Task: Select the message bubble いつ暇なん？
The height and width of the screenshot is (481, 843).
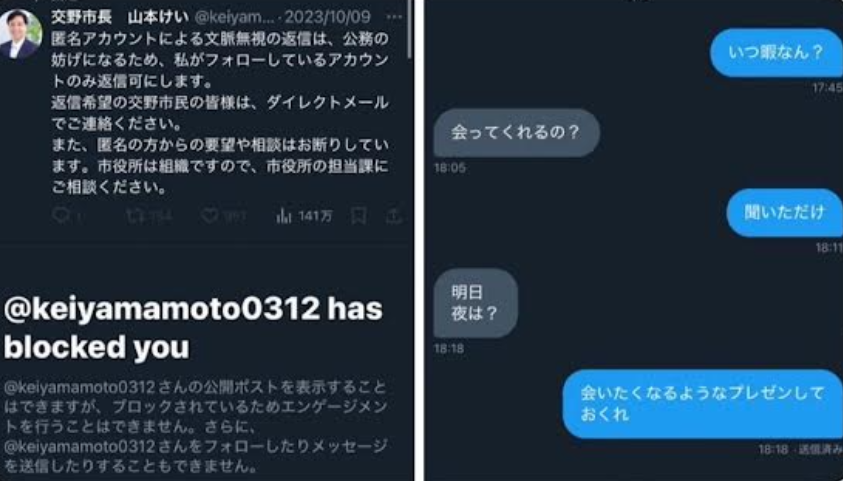Action: coord(776,53)
